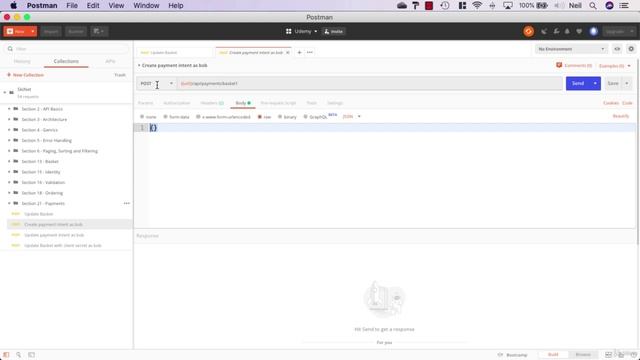Select the Section 15 - Identity folder
Image resolution: width=640 pixels, height=360 pixels.
(x=41, y=172)
